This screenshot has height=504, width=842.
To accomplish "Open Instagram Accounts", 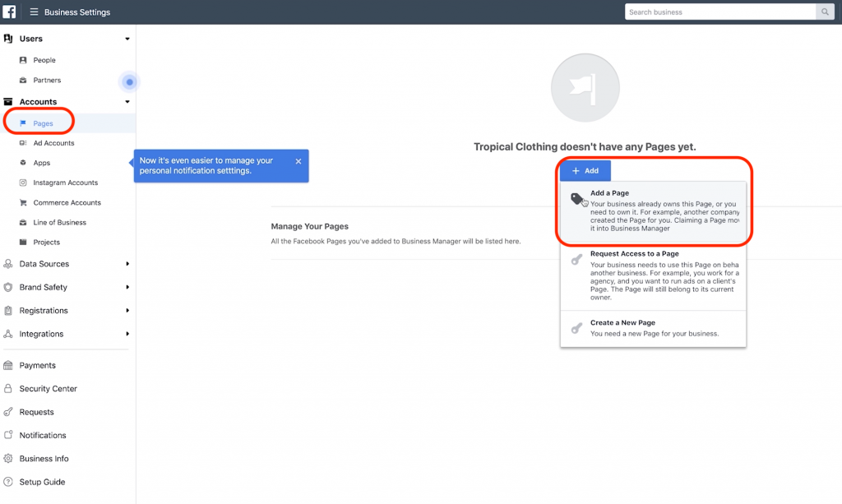I will [x=66, y=183].
